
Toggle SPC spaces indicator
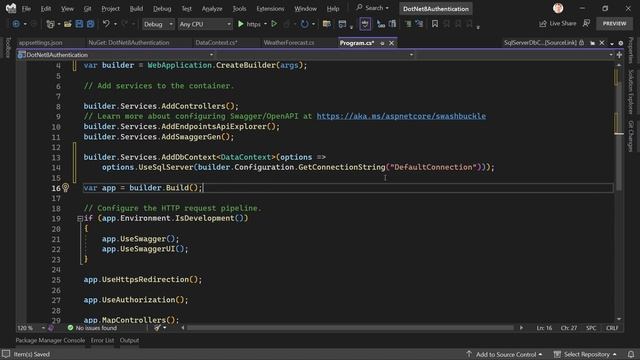(591, 328)
